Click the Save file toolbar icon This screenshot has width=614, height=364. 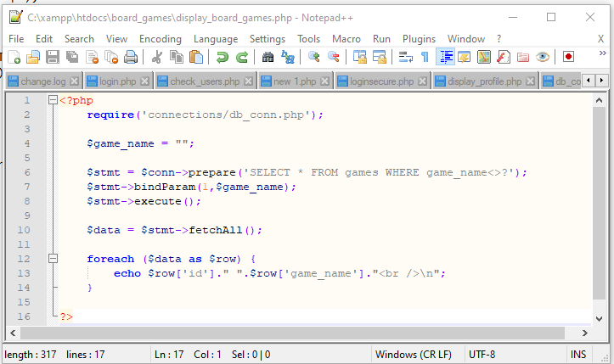pyautogui.click(x=53, y=58)
